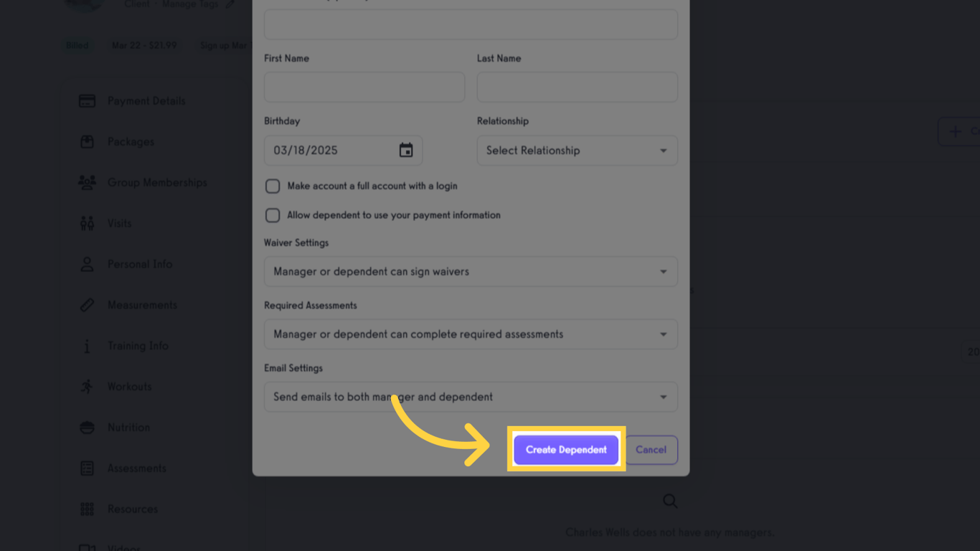Open the Select Relationship dropdown
Screen dimensions: 980x551
[577, 150]
